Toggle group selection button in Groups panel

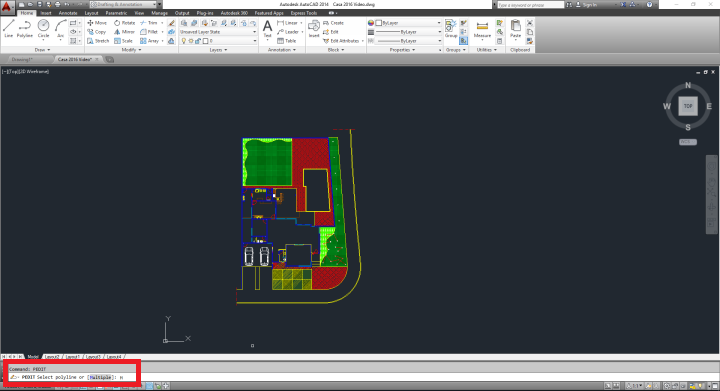click(463, 41)
